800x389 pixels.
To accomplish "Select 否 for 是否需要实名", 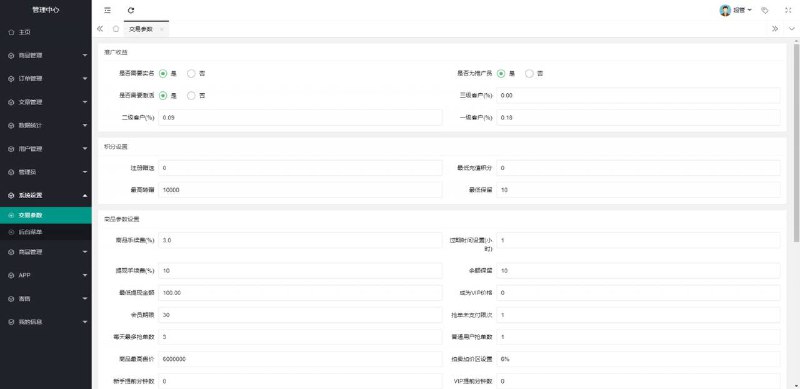I will (191, 74).
